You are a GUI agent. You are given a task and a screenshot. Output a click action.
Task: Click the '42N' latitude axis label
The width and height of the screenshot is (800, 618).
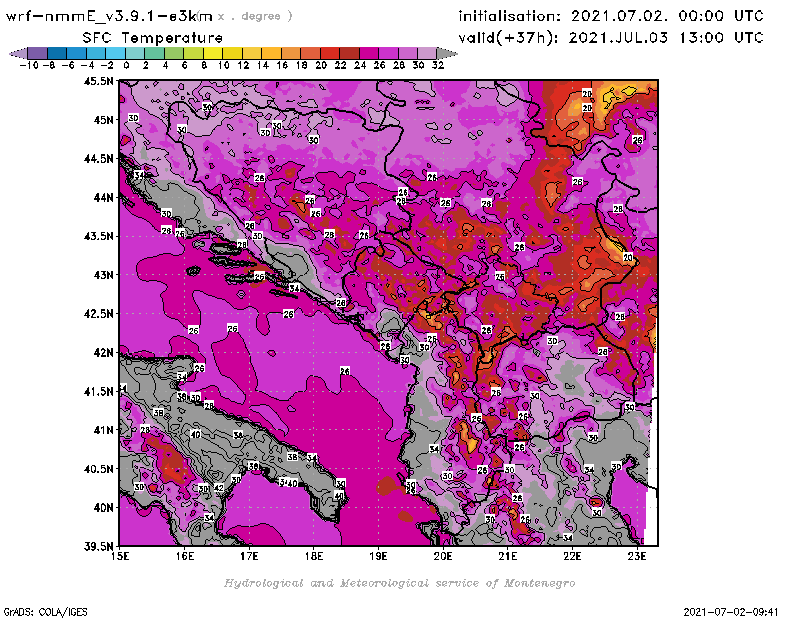pyautogui.click(x=103, y=353)
